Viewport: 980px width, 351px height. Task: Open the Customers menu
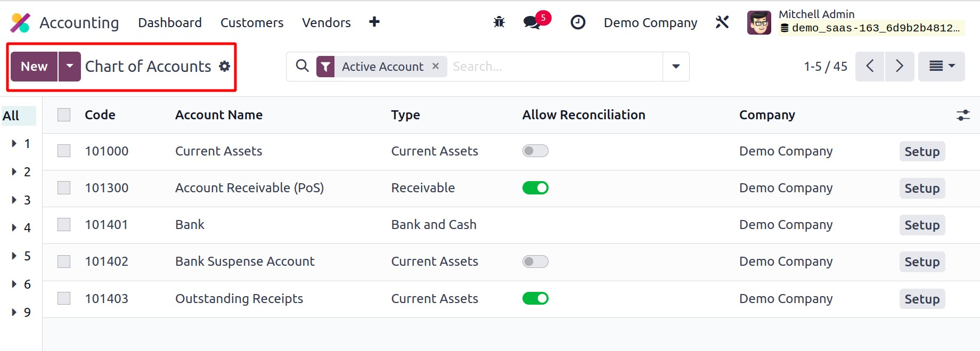click(x=252, y=23)
